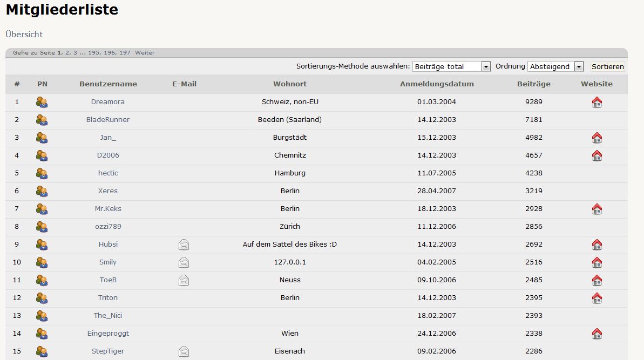
Task: Email user Smily via envelope icon
Action: 184,262
